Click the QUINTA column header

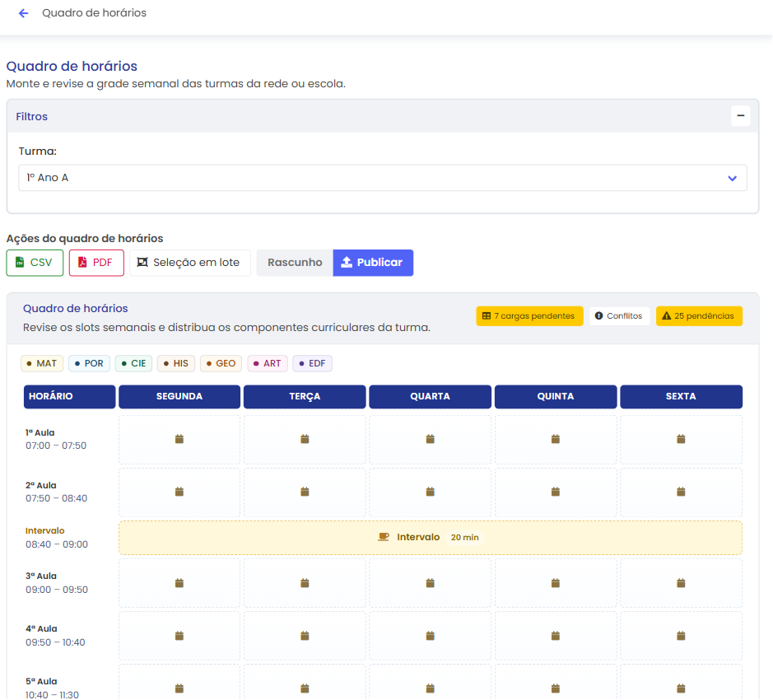pyautogui.click(x=556, y=397)
